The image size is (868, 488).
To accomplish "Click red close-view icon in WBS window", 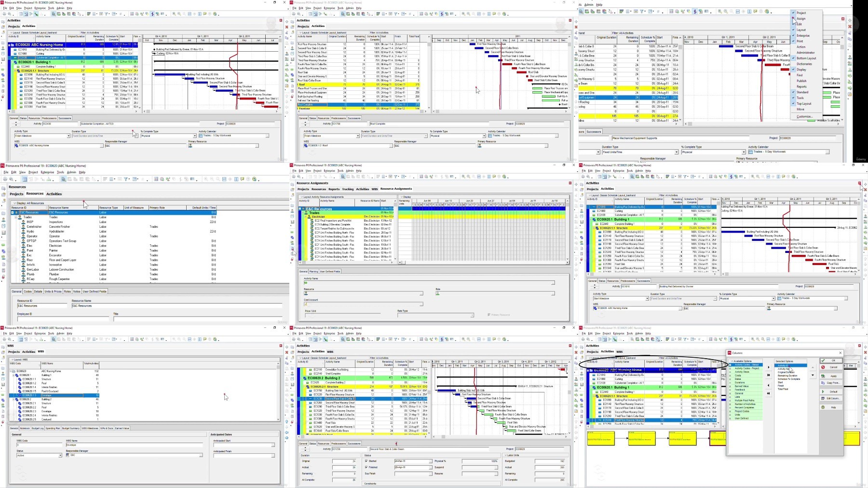I will pyautogui.click(x=281, y=346).
